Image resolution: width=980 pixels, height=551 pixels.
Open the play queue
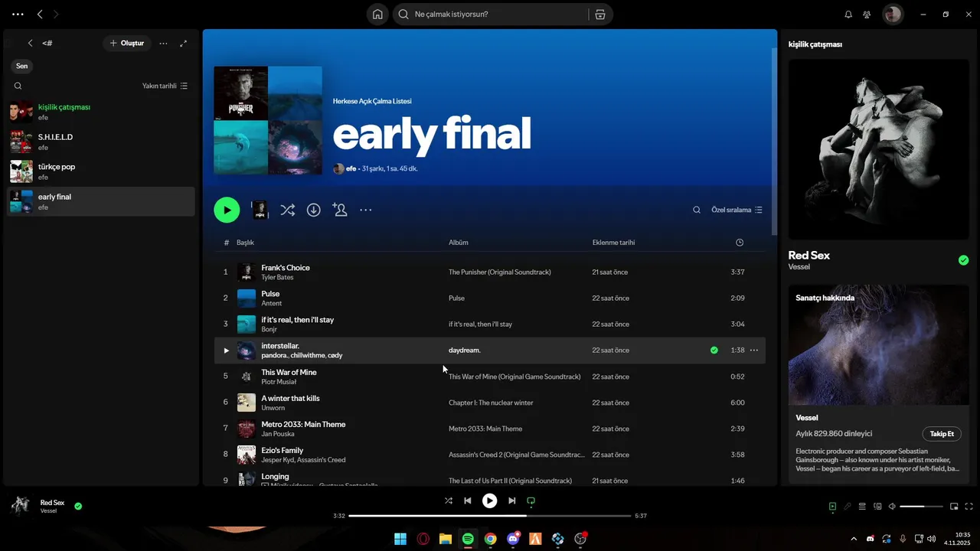click(x=862, y=506)
